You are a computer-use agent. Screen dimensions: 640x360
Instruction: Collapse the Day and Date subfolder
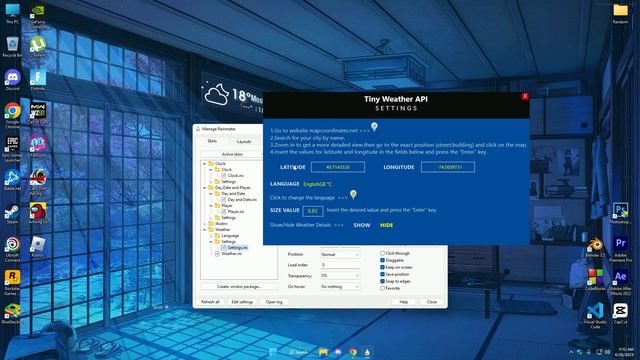coord(211,194)
